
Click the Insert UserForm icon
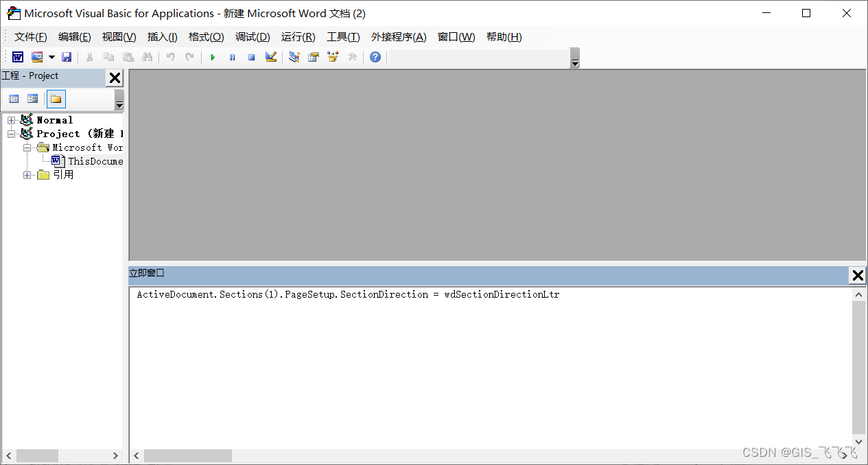coord(37,57)
